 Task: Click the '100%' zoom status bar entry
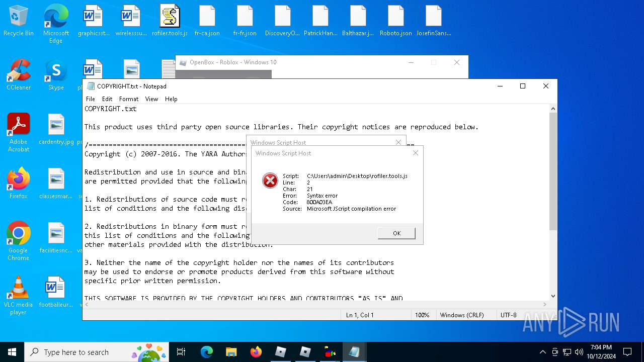(422, 315)
